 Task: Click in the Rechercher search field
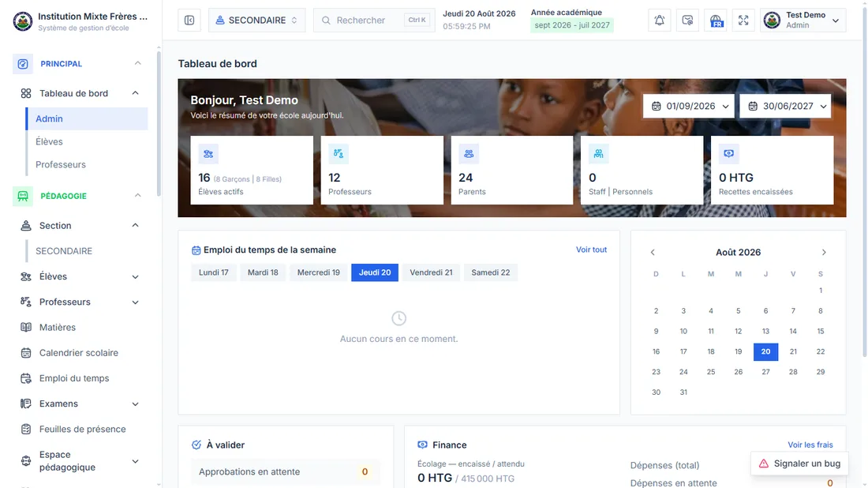[374, 21]
